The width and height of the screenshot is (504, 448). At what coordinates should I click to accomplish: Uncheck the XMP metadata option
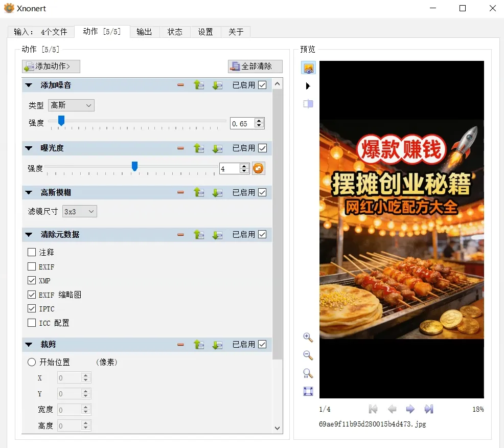tap(32, 280)
